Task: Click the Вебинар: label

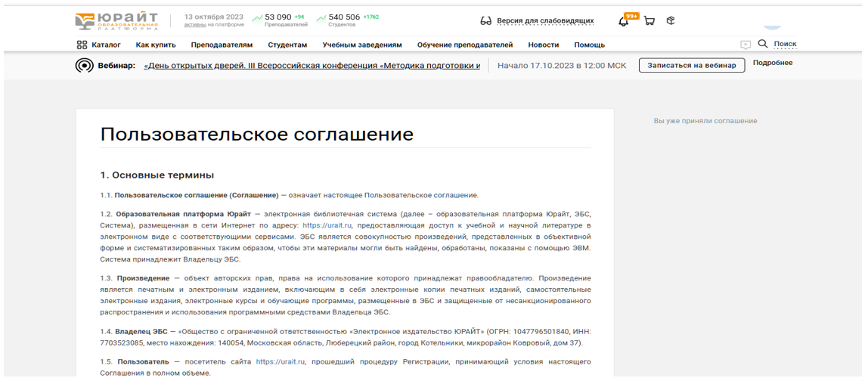Action: pyautogui.click(x=116, y=65)
